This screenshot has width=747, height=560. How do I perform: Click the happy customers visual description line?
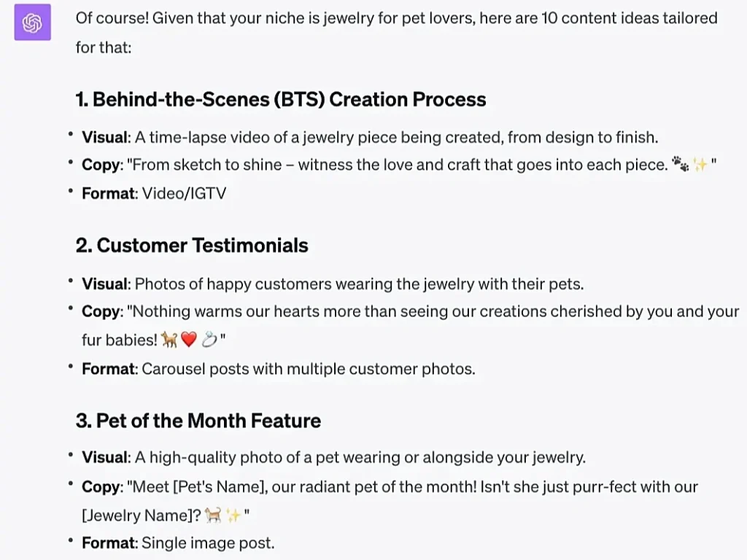333,284
